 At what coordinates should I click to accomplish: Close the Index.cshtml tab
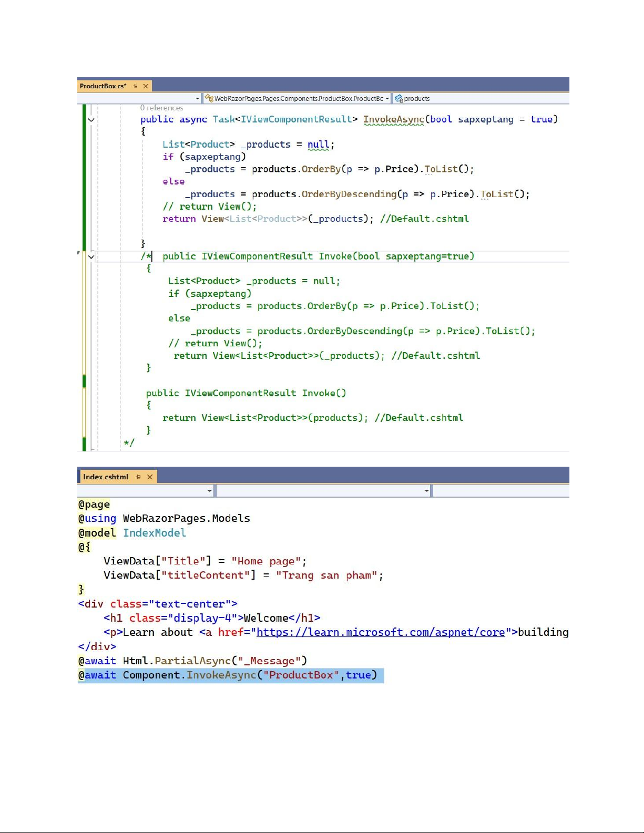click(x=150, y=477)
